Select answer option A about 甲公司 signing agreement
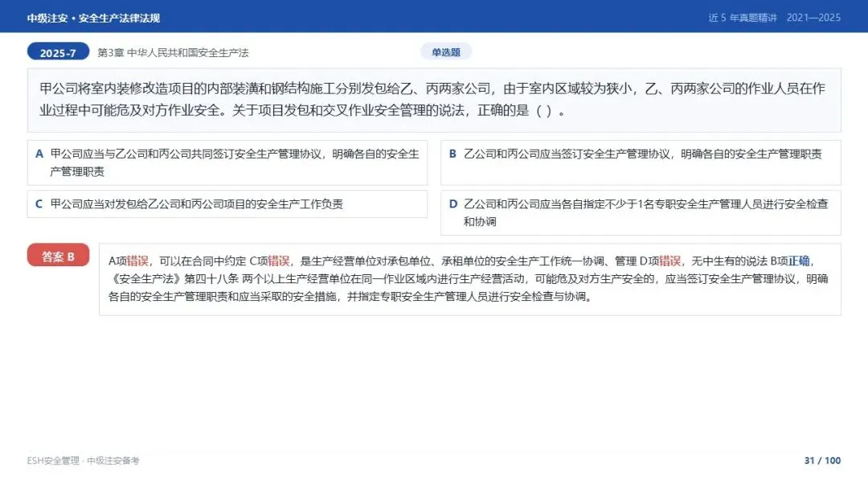 point(227,162)
